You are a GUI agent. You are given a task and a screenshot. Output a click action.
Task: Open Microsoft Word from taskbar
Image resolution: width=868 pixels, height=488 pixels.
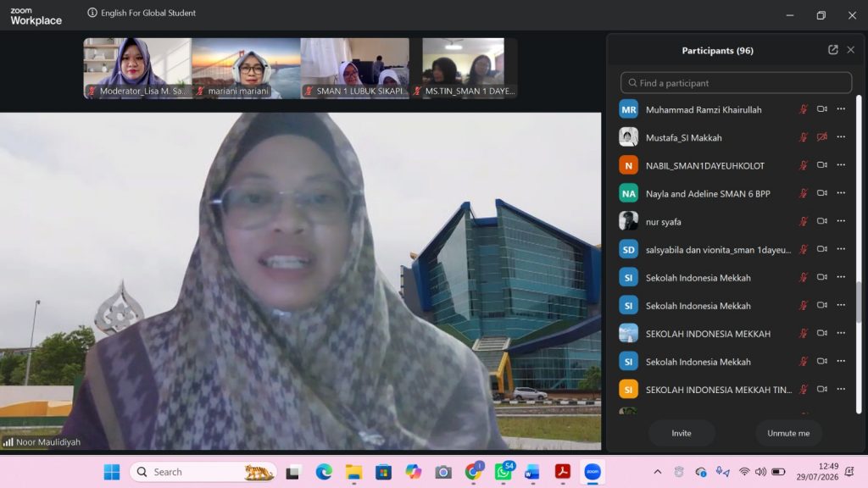(x=532, y=472)
